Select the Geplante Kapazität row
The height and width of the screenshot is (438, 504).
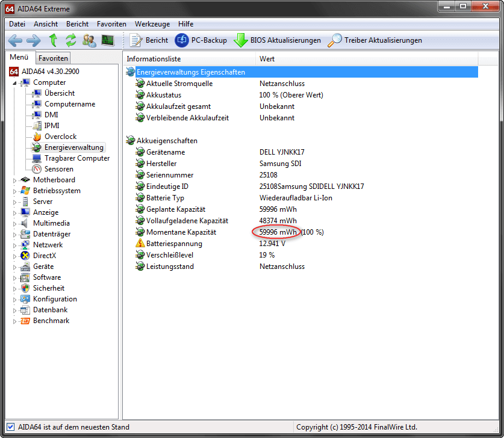pyautogui.click(x=302, y=209)
